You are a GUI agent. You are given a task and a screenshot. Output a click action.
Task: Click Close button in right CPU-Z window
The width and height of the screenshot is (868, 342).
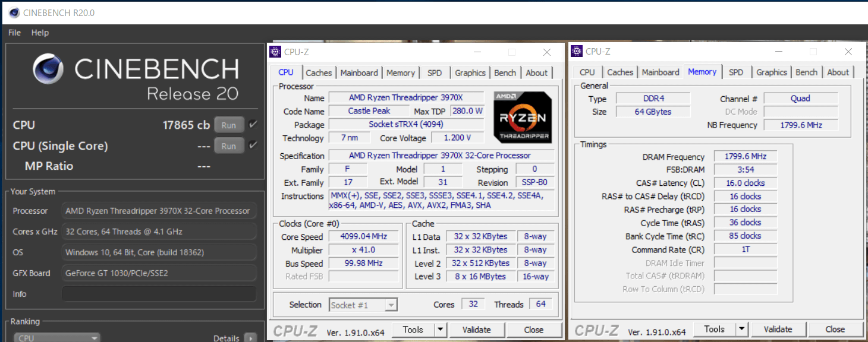[x=835, y=329]
